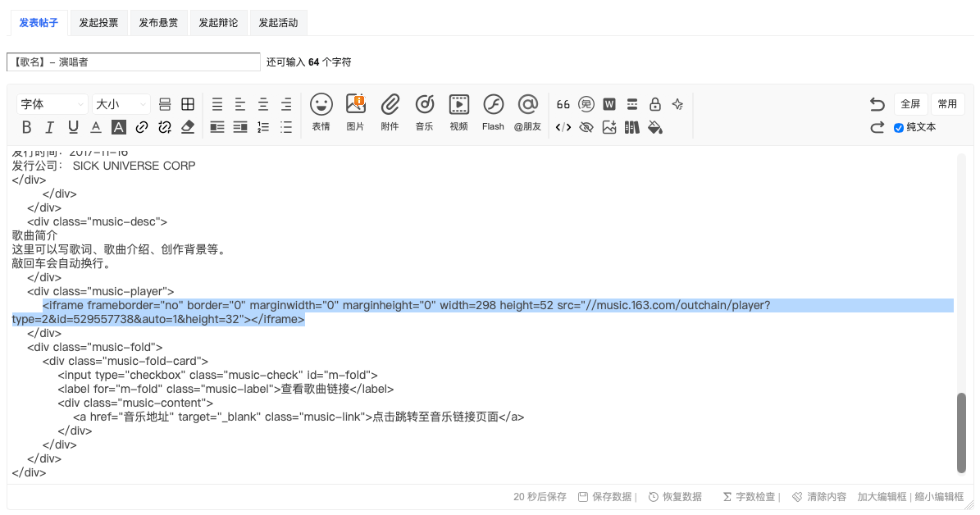
Task: Toggle bold formatting
Action: click(26, 127)
